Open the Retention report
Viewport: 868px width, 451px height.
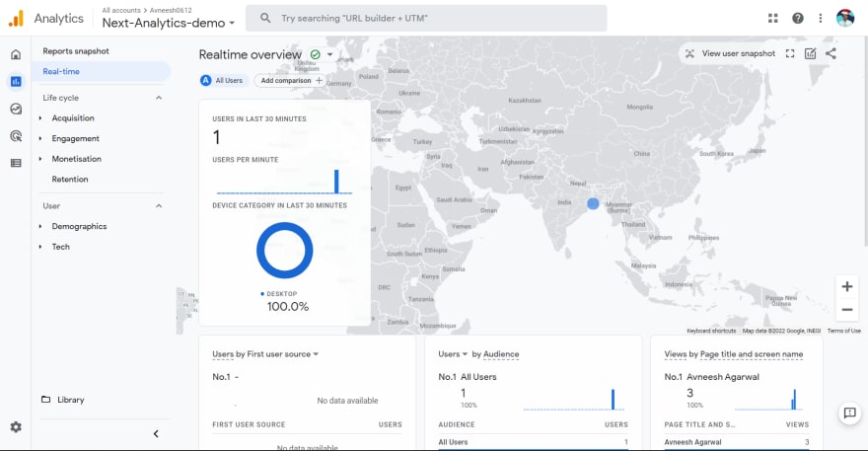tap(70, 180)
